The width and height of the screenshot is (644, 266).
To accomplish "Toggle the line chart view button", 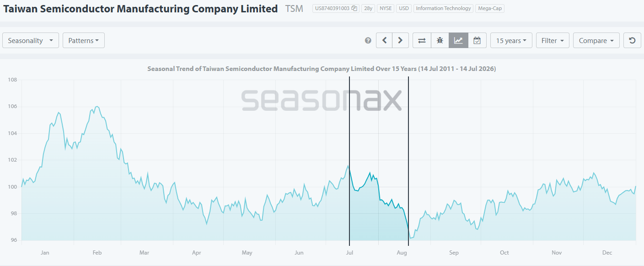I will [x=458, y=40].
